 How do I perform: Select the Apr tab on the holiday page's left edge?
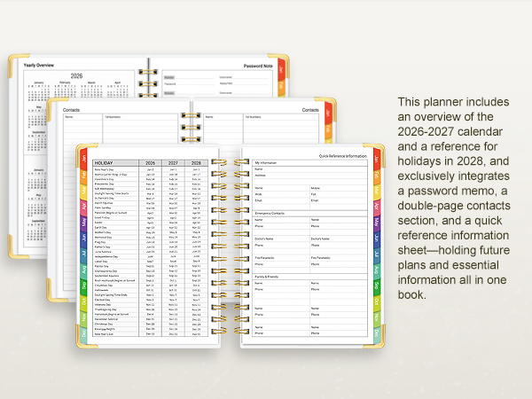click(x=83, y=207)
